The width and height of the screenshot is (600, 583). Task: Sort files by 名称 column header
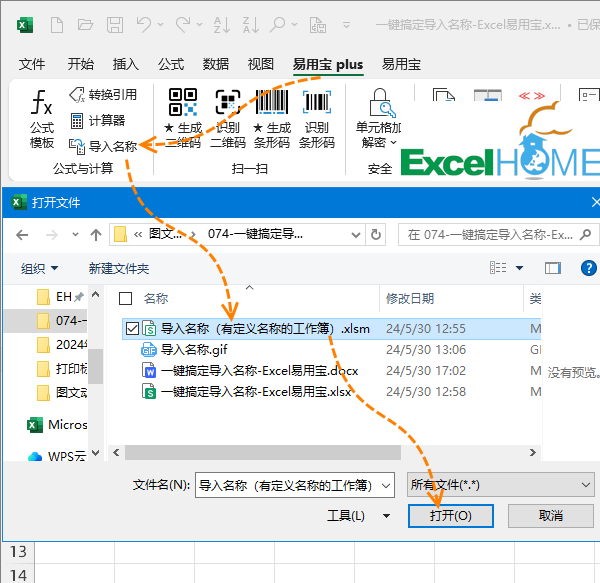(x=156, y=298)
